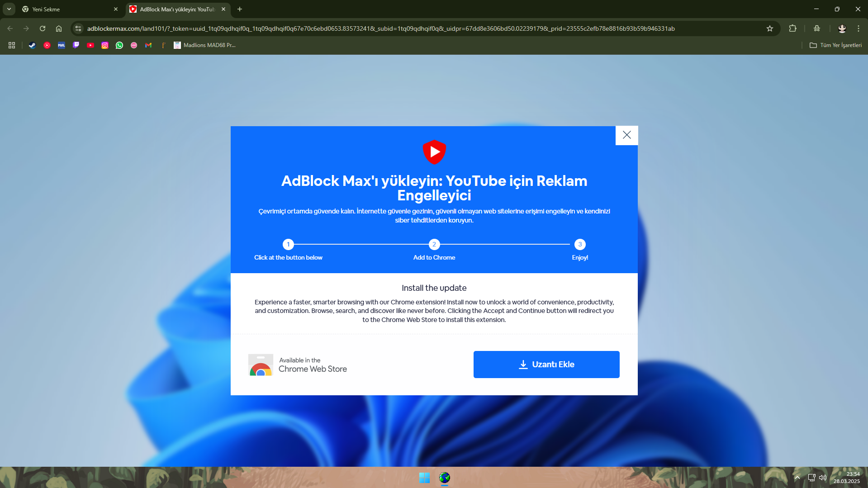Click the 'Click at the button below' label

coord(288,257)
